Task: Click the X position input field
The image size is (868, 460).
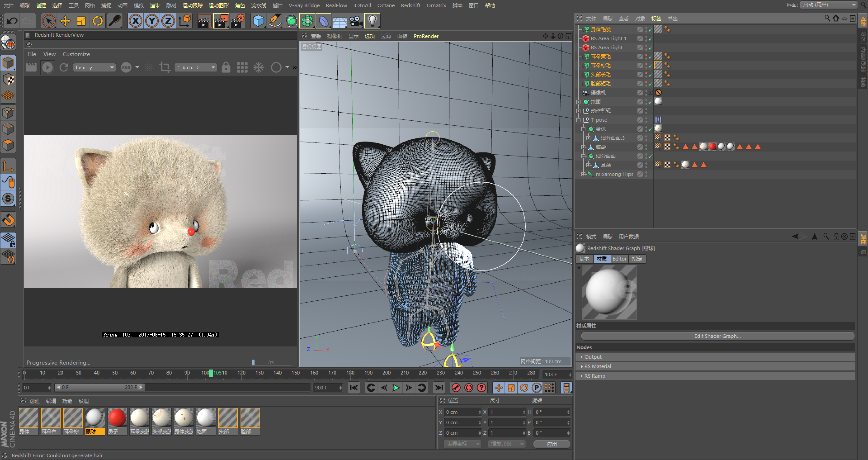Action: pyautogui.click(x=462, y=412)
